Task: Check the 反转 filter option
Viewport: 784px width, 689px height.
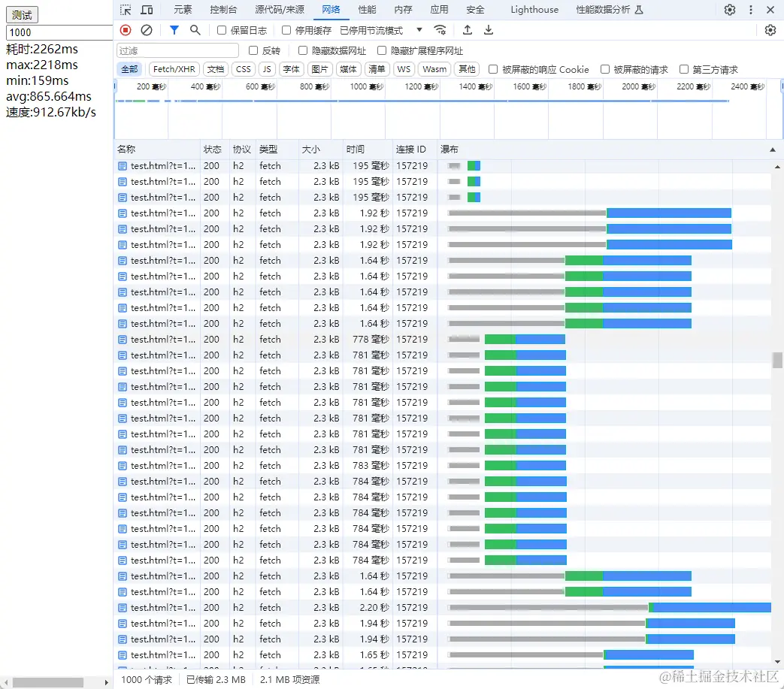Action: tap(253, 50)
